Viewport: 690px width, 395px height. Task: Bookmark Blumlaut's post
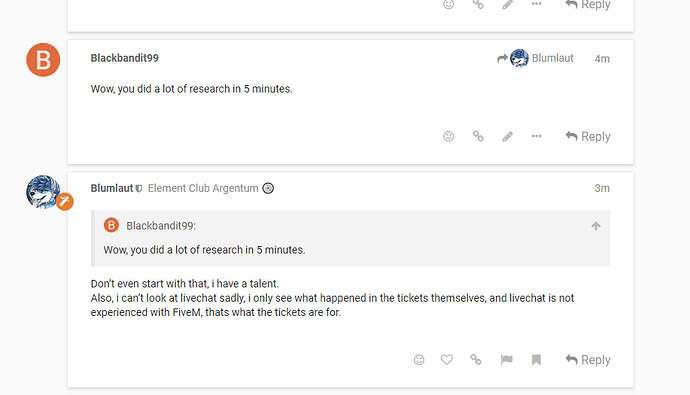[536, 360]
